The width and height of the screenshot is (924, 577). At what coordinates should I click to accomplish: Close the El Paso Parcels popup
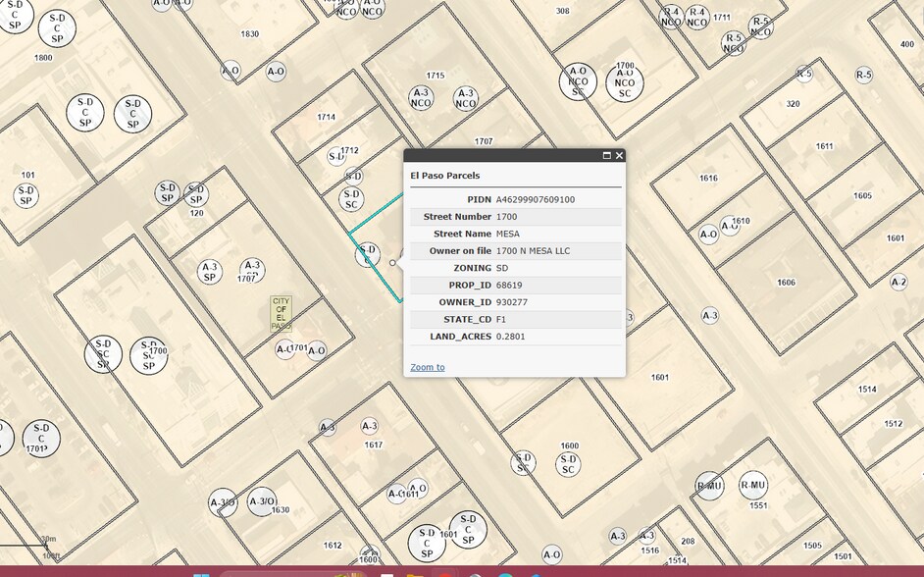(x=619, y=155)
